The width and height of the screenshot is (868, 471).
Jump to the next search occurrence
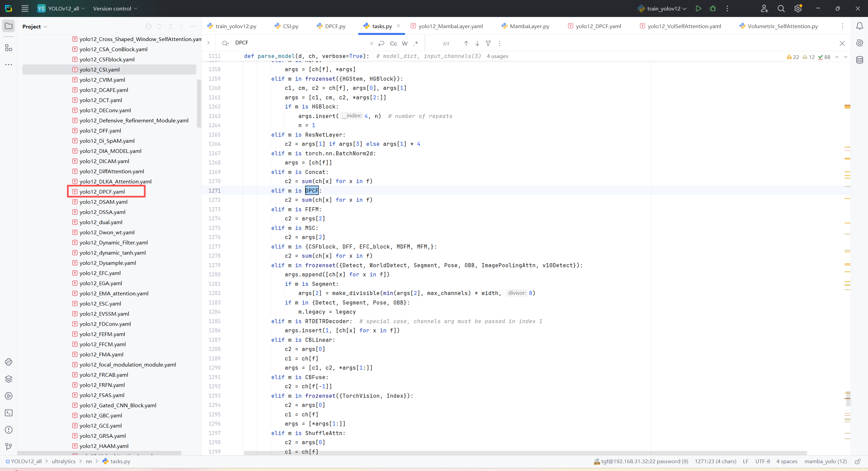point(477,43)
